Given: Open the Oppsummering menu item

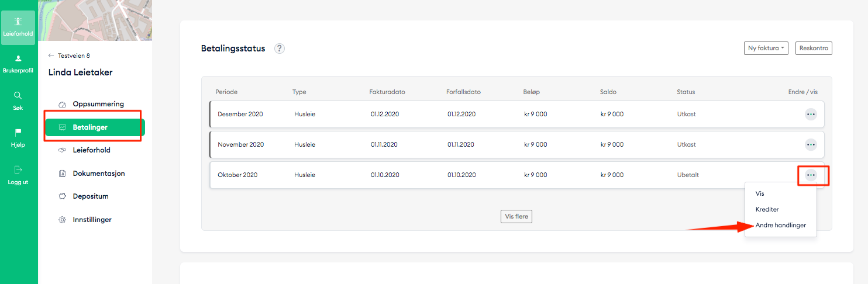Looking at the screenshot, I should coord(98,104).
